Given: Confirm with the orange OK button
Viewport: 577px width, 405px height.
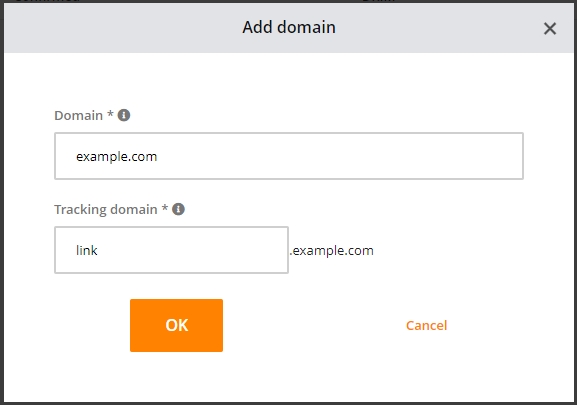Looking at the screenshot, I should click(x=176, y=325).
